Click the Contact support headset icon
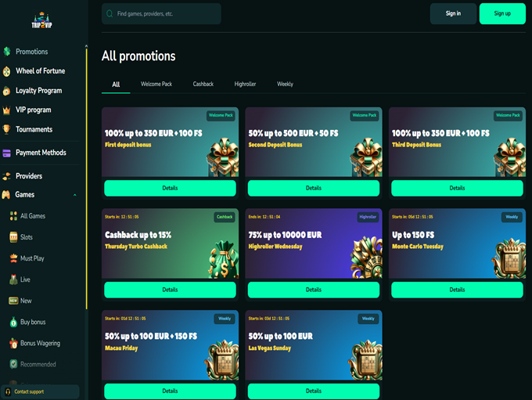 click(8, 391)
